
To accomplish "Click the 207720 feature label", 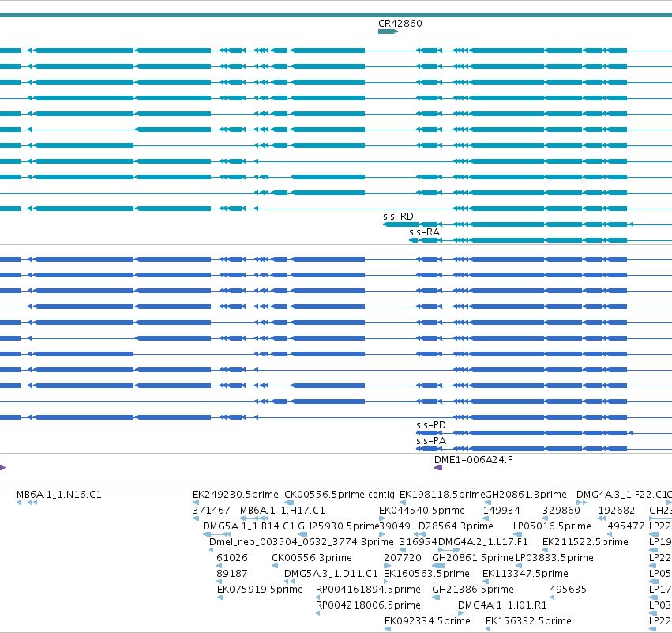I will point(403,558).
